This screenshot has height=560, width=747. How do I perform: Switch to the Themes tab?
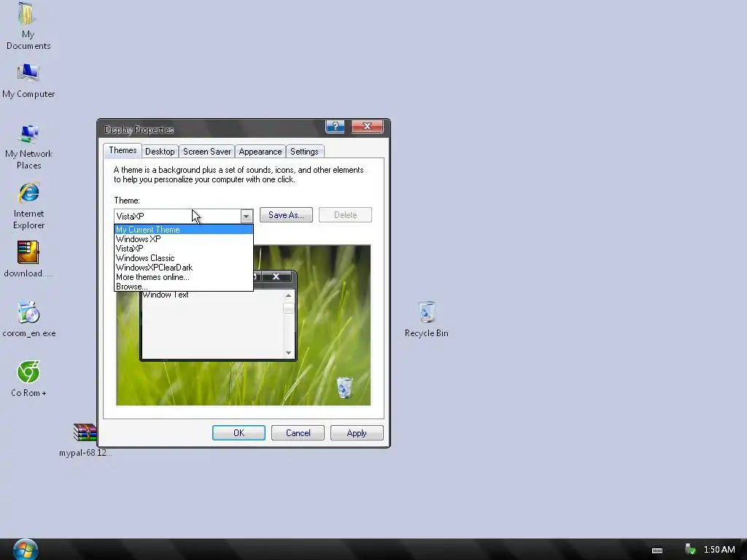click(123, 150)
